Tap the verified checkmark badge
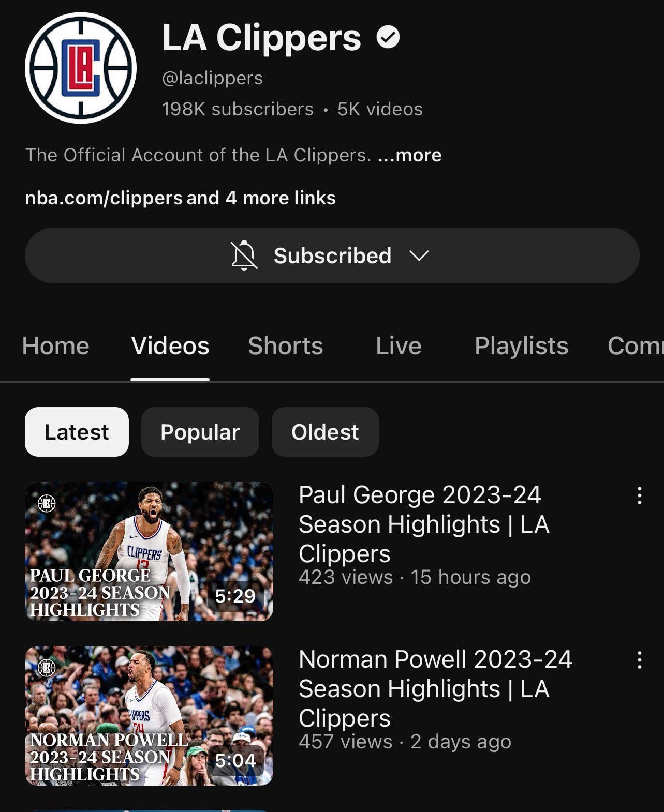Viewport: 664px width, 812px height. [388, 37]
